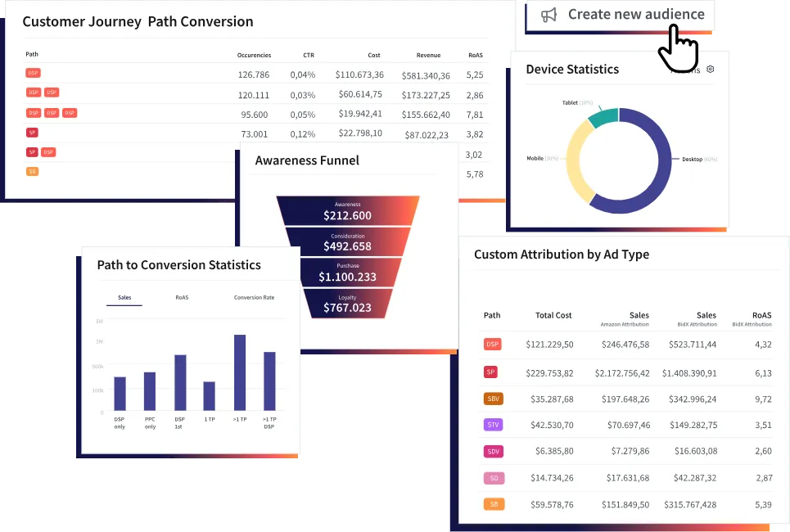The height and width of the screenshot is (532, 790).
Task: Click the Total Cost column header
Action: pyautogui.click(x=553, y=315)
